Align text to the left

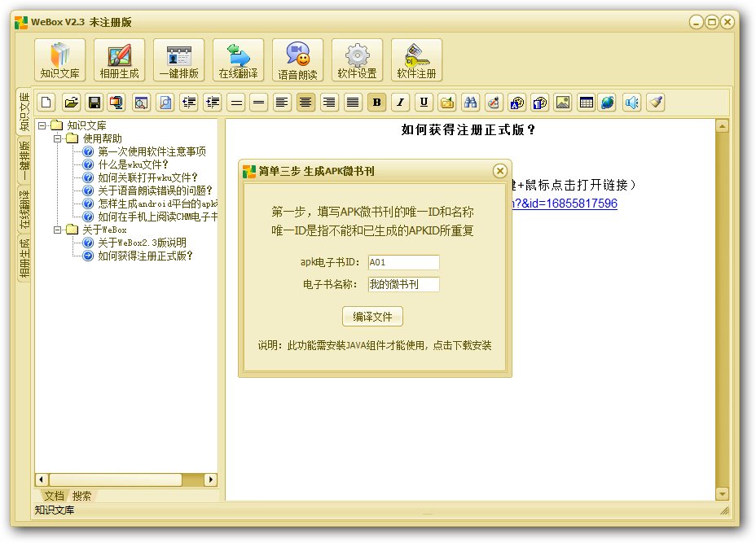tap(282, 102)
